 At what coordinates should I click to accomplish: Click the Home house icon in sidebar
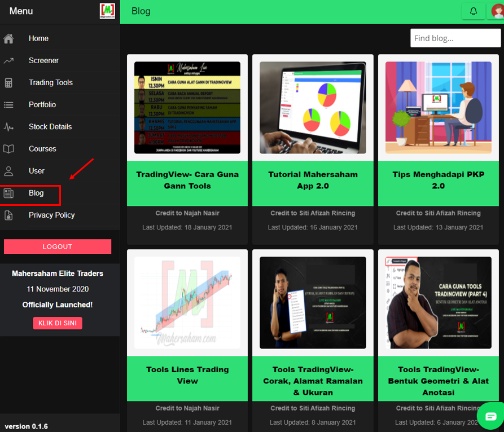pyautogui.click(x=8, y=39)
